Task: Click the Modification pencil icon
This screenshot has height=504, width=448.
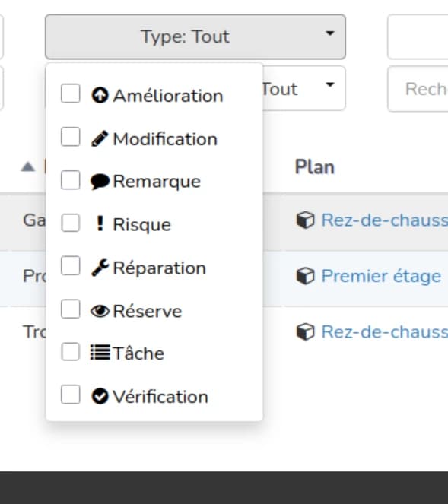Action: 100,138
